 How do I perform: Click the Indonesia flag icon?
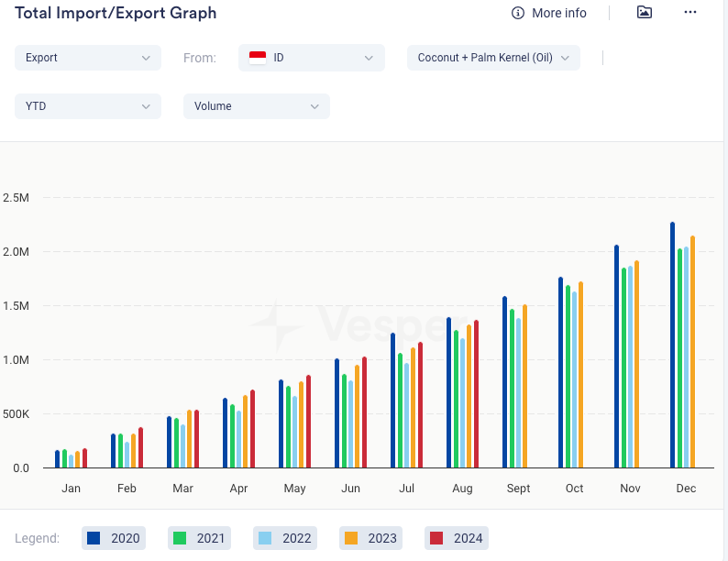[x=258, y=58]
